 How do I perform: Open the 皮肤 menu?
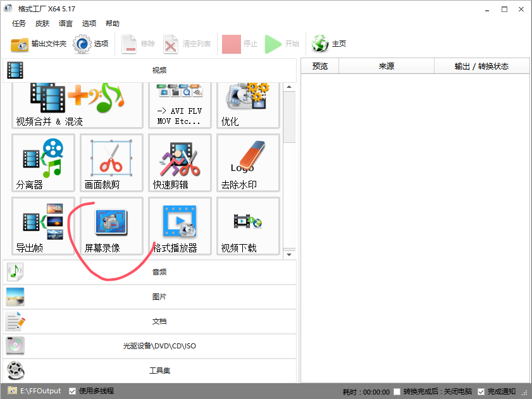[x=42, y=23]
